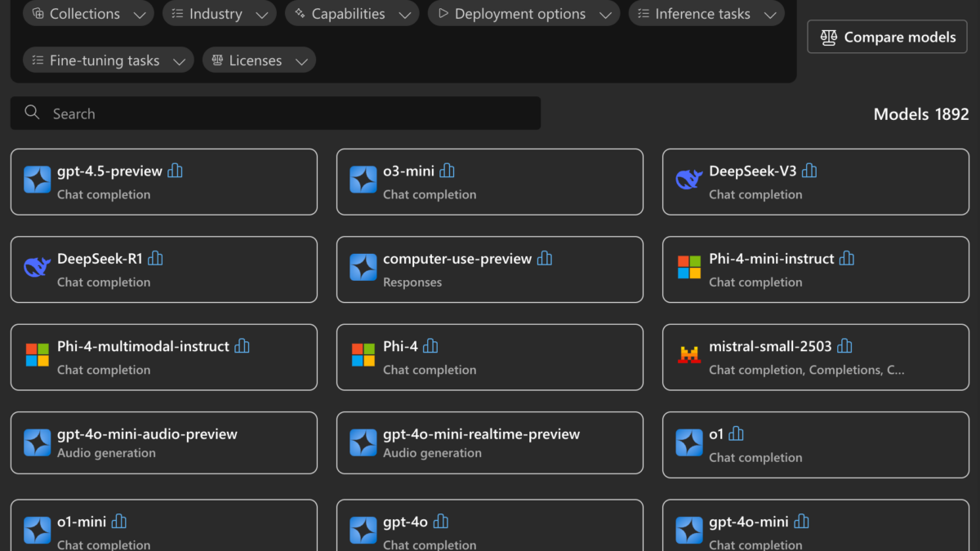Click the benchmark chart icon beside Phi-4-mini-instruct
This screenshot has width=980, height=551.
pos(847,258)
